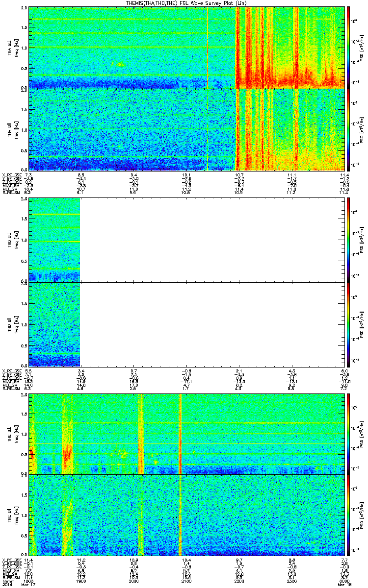
Task: Click the PSD [nT²/Hz] label of THE B∥
Action: pyautogui.click(x=362, y=515)
